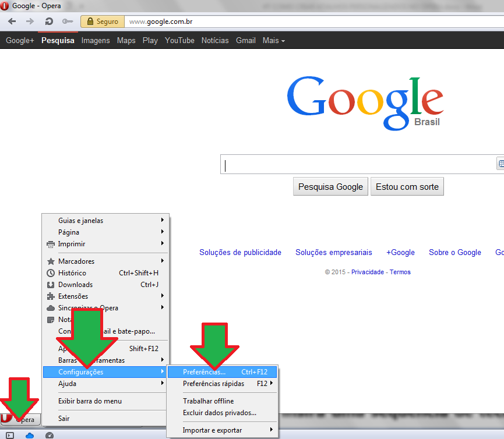Click the cloud sync icon in status bar
This screenshot has width=504, height=439.
29,435
